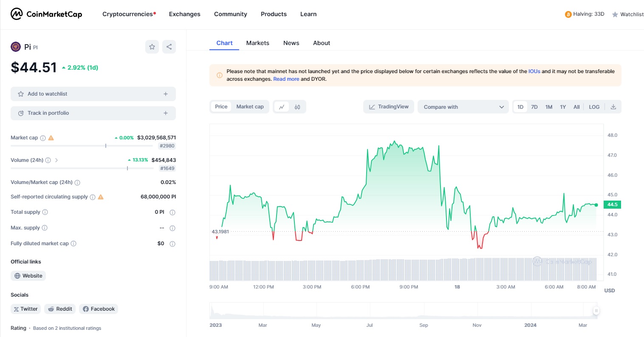This screenshot has height=337, width=644.
Task: Show the Market cap chart
Action: [250, 107]
